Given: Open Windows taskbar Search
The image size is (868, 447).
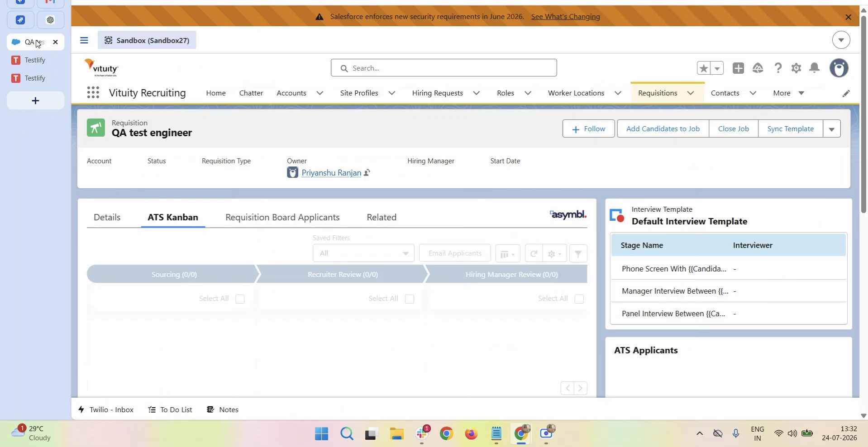Looking at the screenshot, I should point(347,434).
